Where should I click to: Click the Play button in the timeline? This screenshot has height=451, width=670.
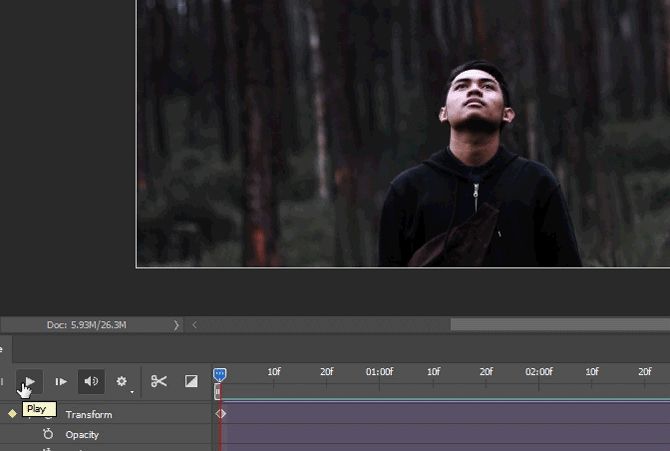pyautogui.click(x=29, y=381)
